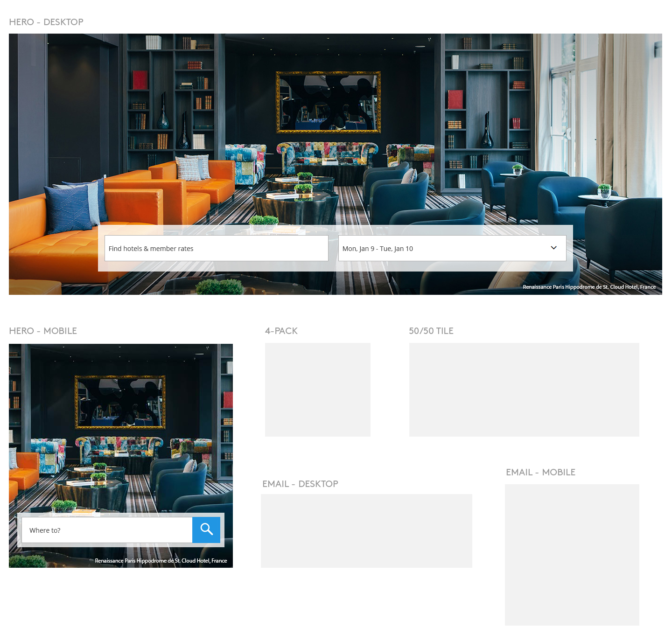
Task: Focus the Find hotels & member rates field
Action: click(x=216, y=248)
